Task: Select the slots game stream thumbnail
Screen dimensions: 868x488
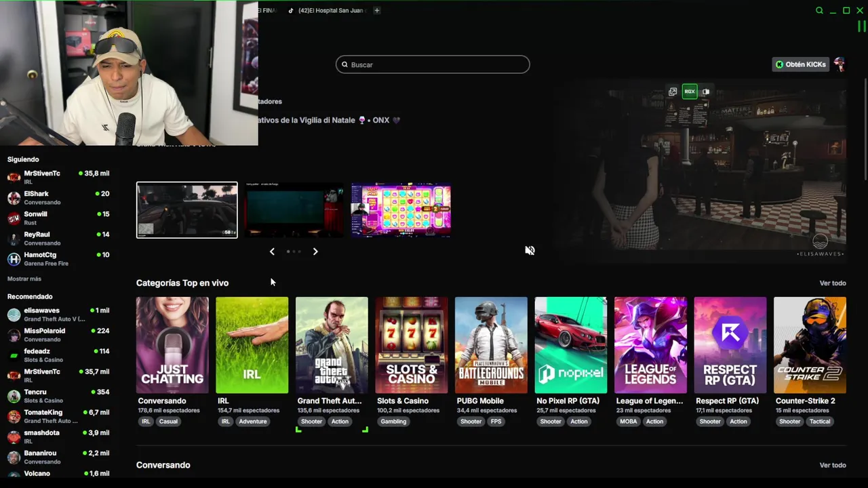Action: point(401,210)
